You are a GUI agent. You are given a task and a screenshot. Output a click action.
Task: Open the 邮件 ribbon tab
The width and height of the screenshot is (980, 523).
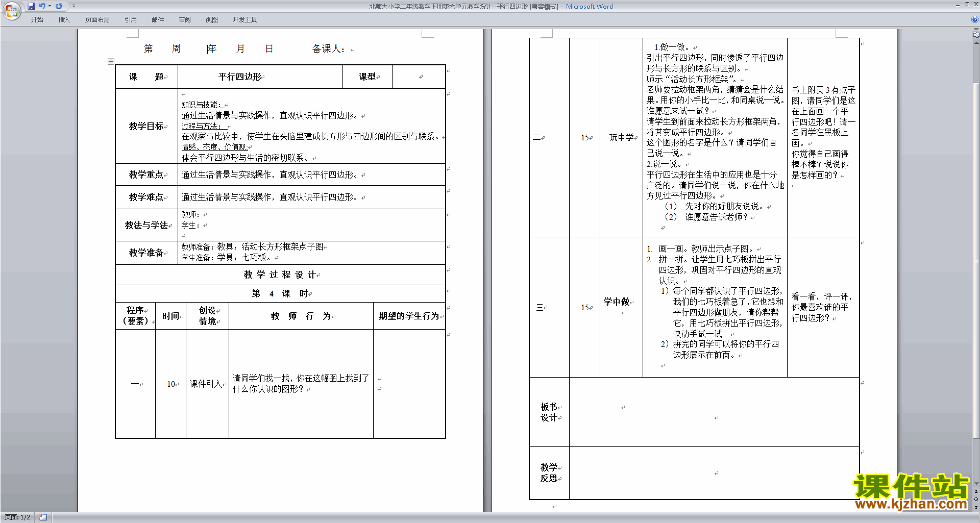pos(158,20)
